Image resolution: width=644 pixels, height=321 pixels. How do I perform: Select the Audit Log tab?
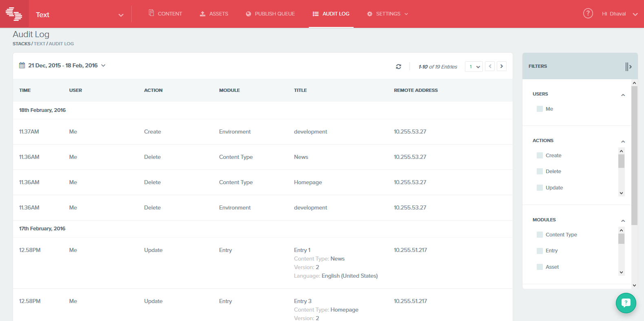click(x=331, y=13)
